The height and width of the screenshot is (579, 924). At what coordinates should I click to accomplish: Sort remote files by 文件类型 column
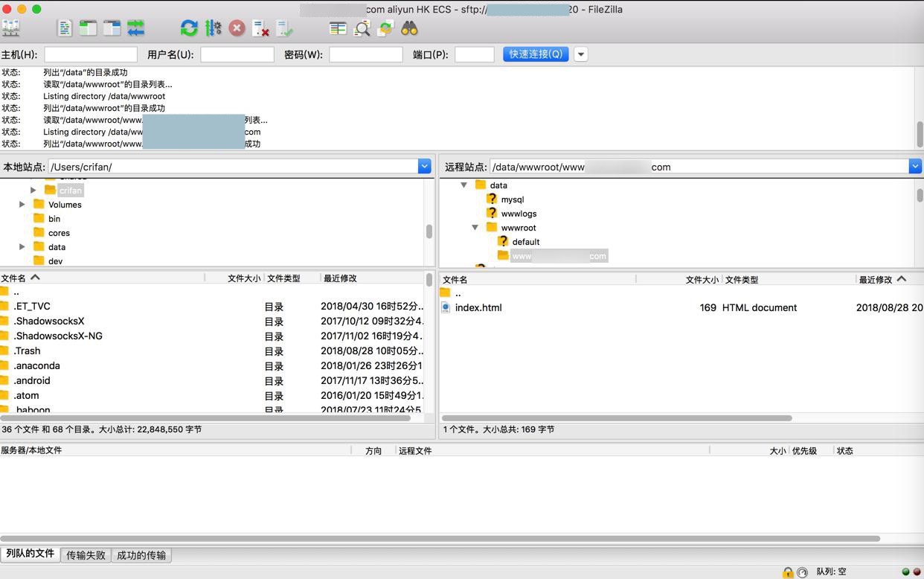pyautogui.click(x=789, y=279)
